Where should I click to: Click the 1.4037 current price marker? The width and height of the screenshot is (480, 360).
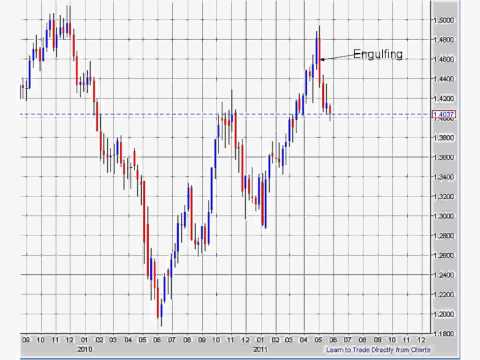(x=444, y=115)
